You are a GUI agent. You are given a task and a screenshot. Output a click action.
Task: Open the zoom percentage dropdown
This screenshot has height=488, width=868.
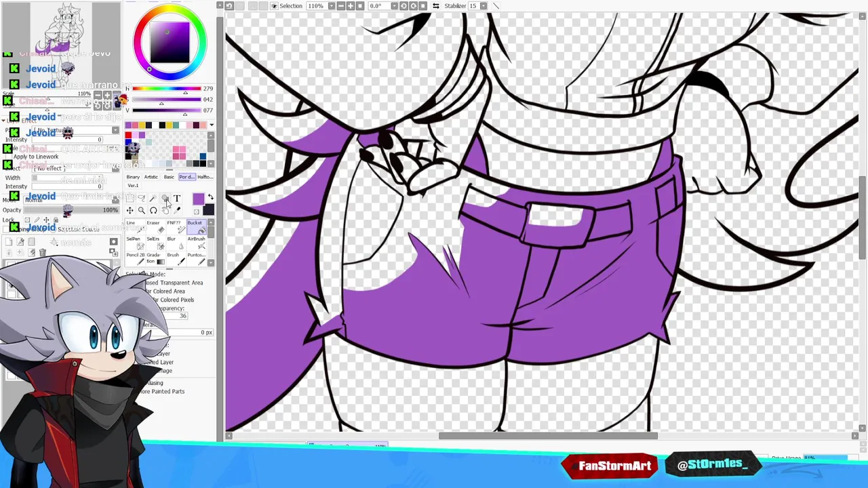point(332,5)
